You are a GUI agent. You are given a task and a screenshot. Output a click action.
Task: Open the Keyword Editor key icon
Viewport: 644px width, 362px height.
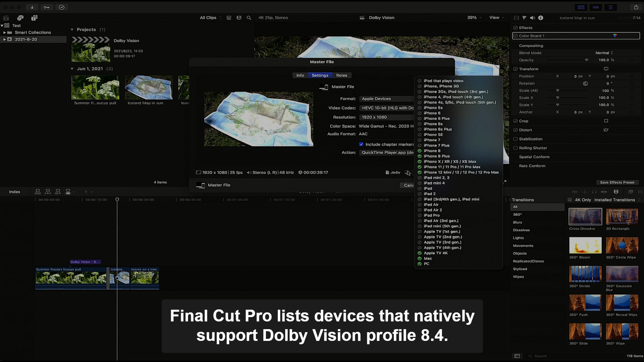click(x=47, y=7)
